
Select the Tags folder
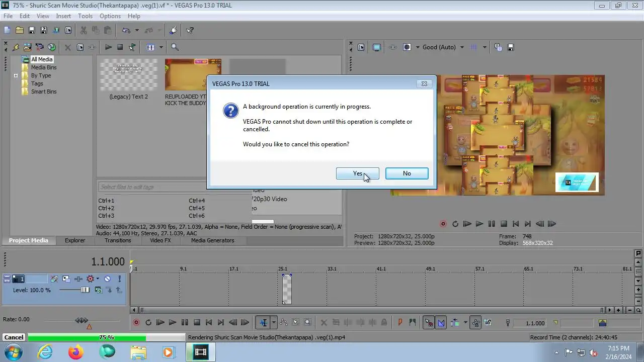[x=37, y=83]
